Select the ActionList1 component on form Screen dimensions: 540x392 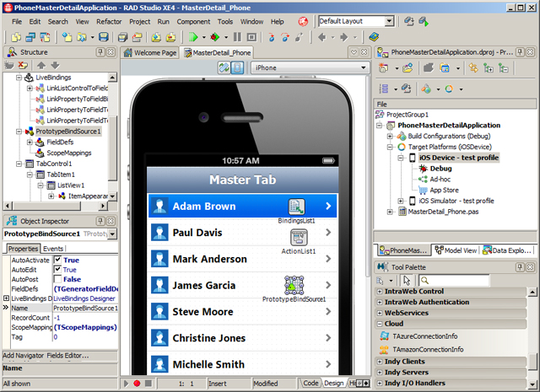click(299, 238)
